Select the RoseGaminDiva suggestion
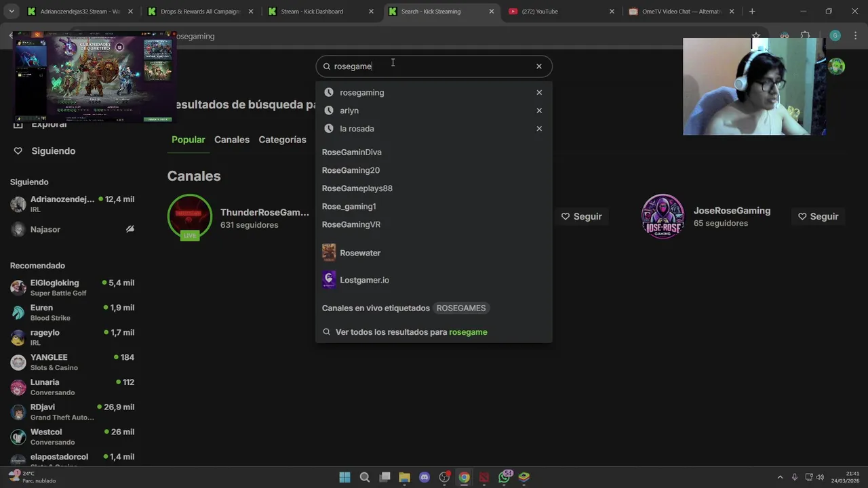 (x=352, y=152)
